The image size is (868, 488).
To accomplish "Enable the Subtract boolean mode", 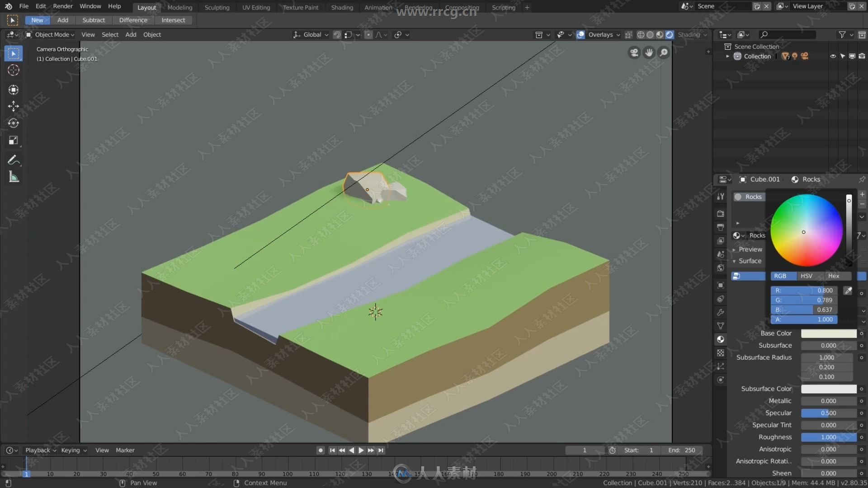I will (93, 20).
